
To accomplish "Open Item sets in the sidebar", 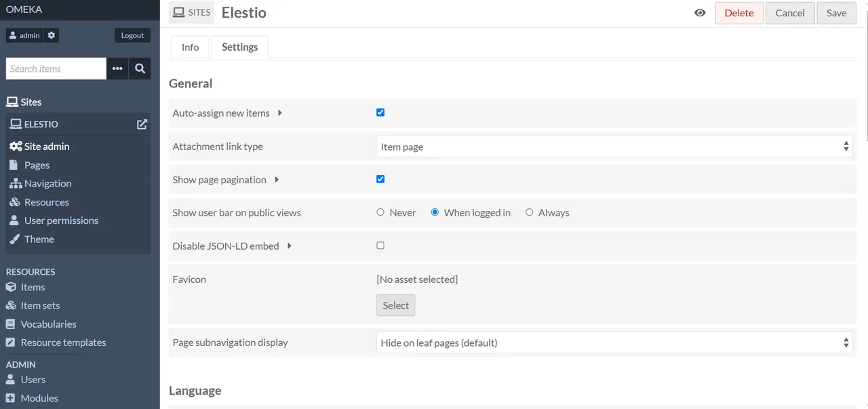I will pos(40,305).
